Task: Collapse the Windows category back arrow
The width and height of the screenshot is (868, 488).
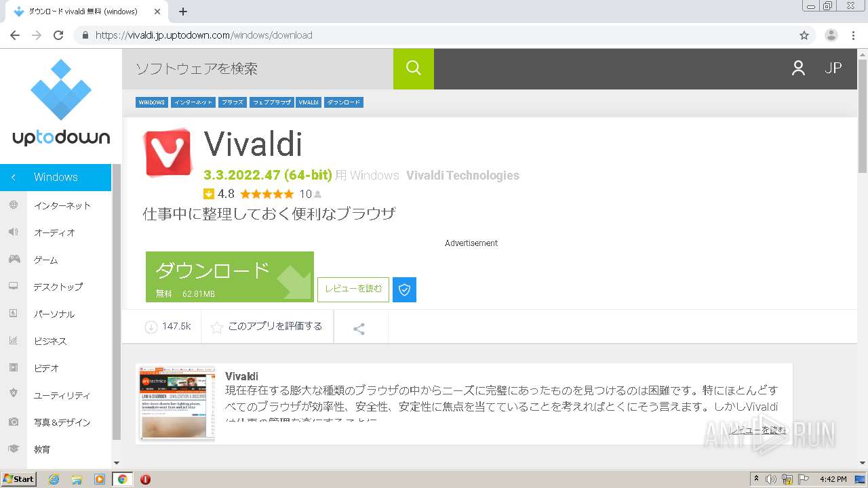Action: point(13,178)
